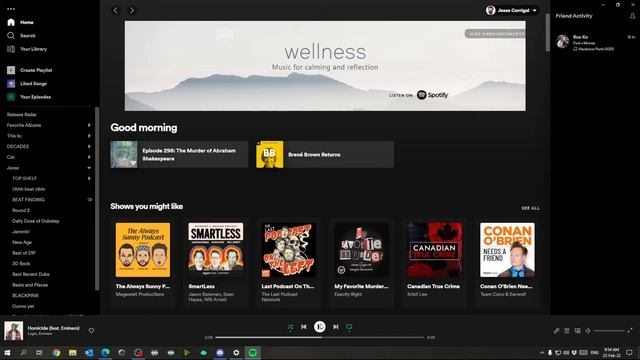
Task: Open Your Episodes in the sidebar
Action: tap(29, 97)
